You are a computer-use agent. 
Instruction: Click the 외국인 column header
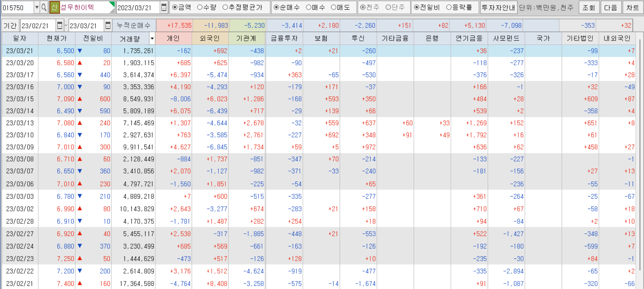pos(210,38)
